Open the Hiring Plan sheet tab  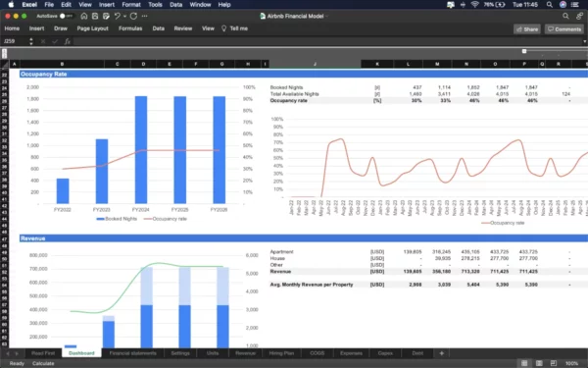coord(281,353)
